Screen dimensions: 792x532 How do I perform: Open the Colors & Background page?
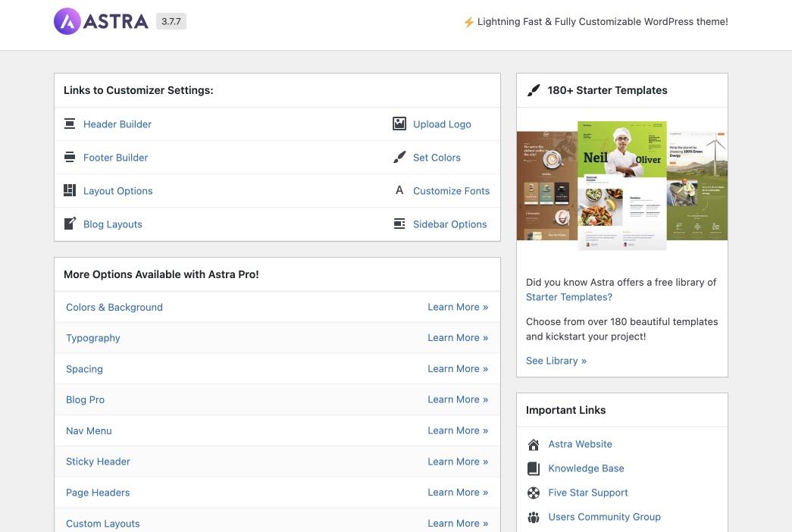pyautogui.click(x=114, y=307)
